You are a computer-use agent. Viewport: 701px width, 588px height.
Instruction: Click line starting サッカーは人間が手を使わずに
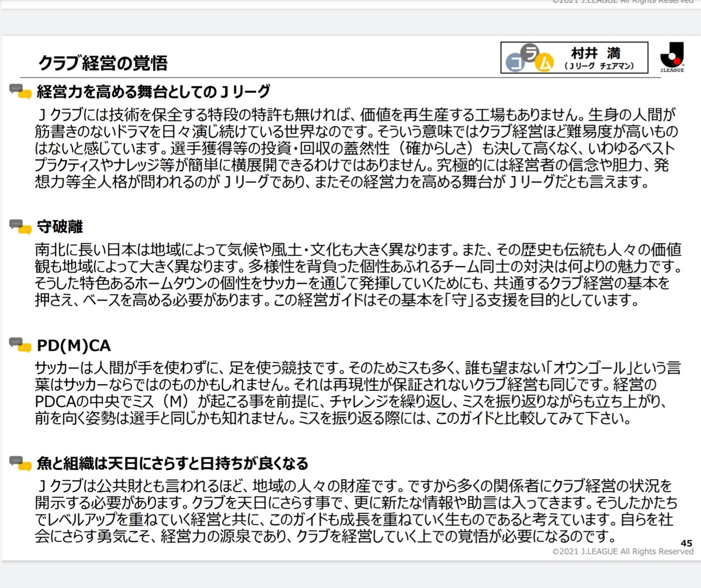pyautogui.click(x=358, y=369)
